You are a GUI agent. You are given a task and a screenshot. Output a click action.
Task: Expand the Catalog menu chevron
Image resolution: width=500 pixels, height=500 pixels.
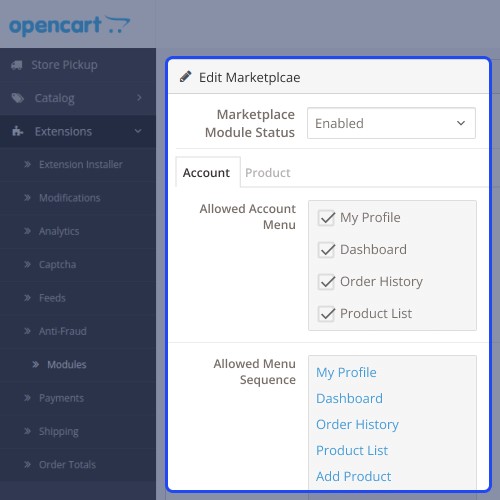coord(139,98)
